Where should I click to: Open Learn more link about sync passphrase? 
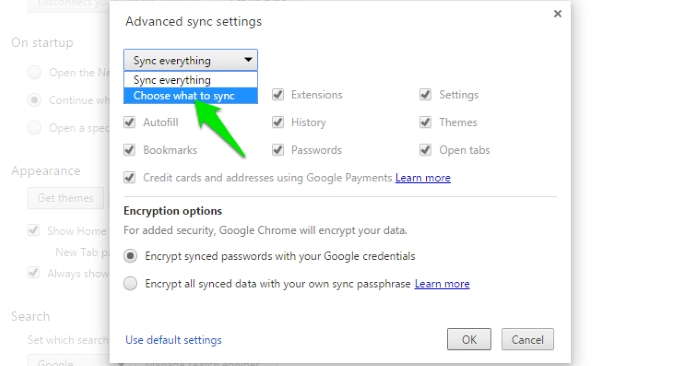442,284
